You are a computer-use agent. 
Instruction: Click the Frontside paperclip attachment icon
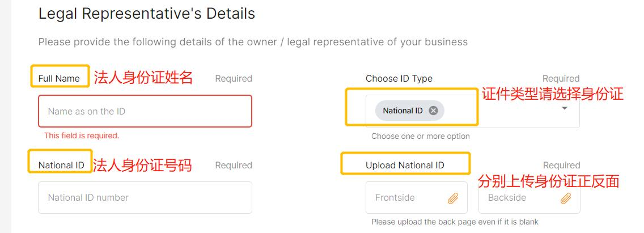pyautogui.click(x=453, y=198)
